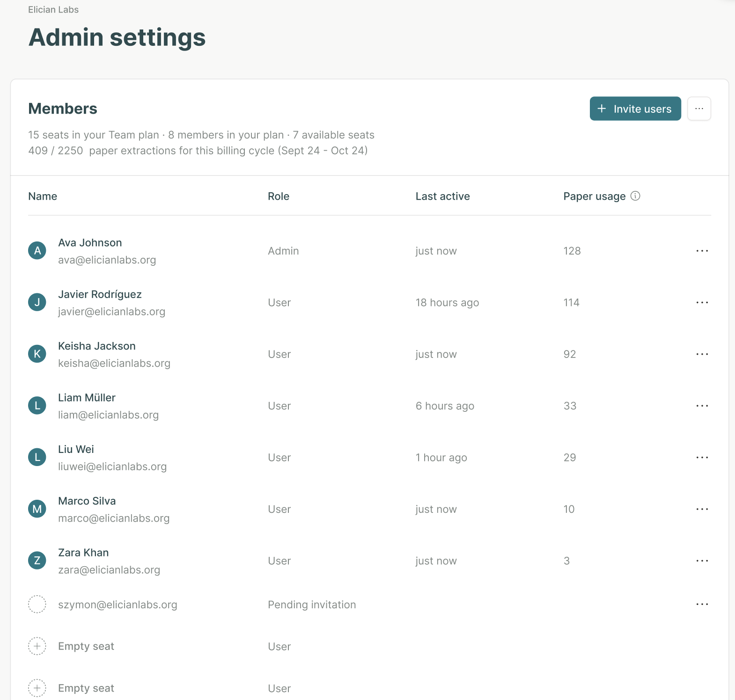Click the 6 hours ago last active cell

(x=445, y=406)
